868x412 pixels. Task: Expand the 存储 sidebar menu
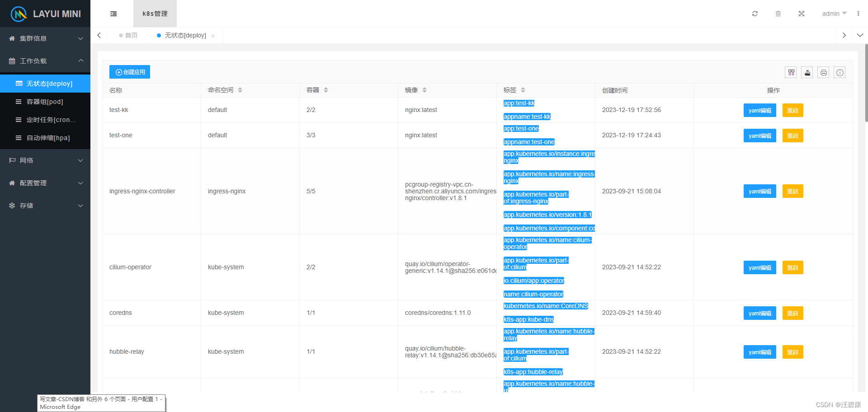coord(45,206)
